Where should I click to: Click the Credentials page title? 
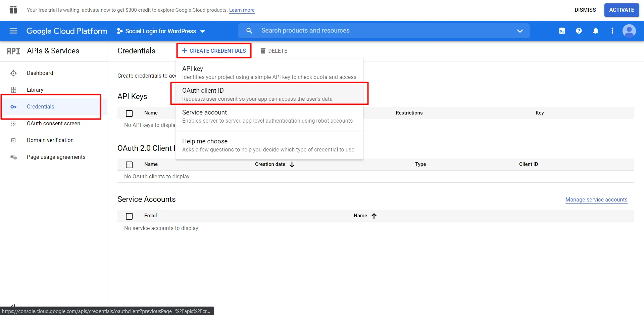tap(136, 51)
